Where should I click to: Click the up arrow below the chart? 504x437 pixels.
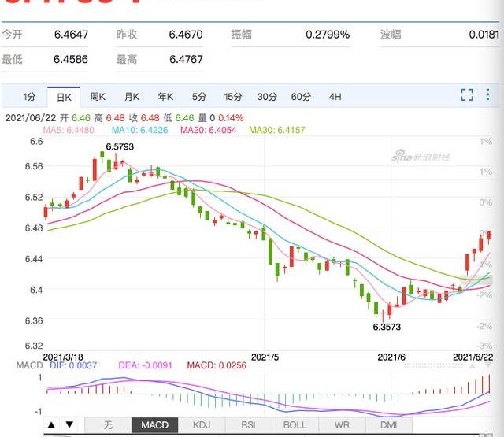pos(51,425)
